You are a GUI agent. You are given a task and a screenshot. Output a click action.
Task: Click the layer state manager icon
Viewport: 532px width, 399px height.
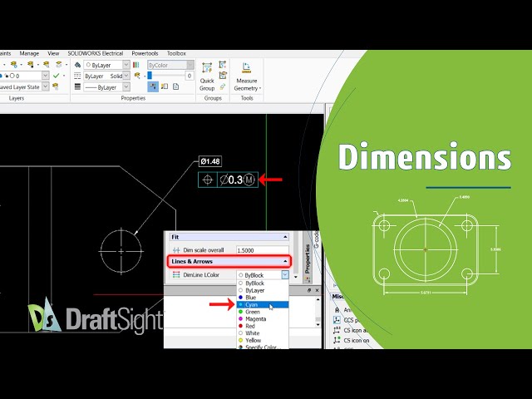[56, 86]
